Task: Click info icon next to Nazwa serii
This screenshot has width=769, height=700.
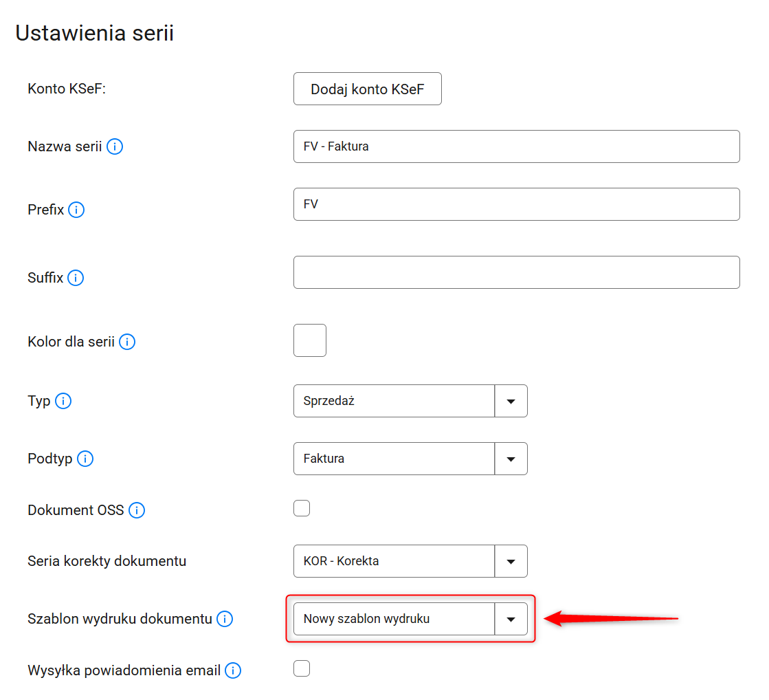Action: click(x=115, y=146)
